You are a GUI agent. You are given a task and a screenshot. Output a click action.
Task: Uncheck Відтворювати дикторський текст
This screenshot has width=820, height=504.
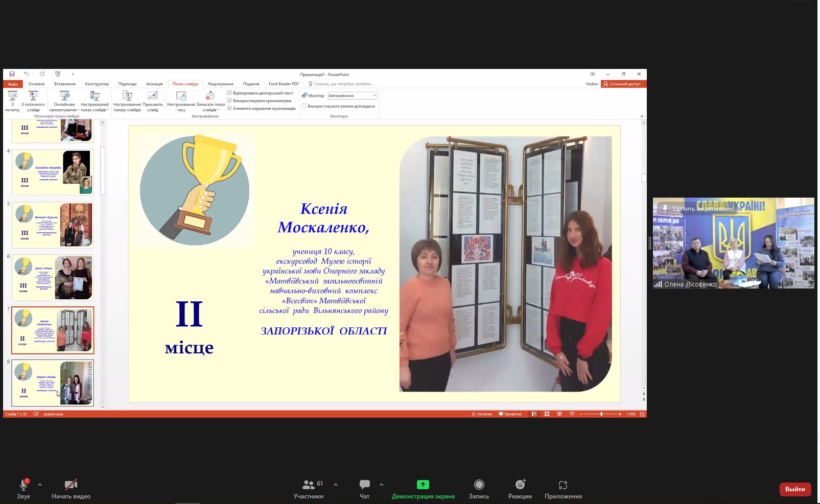pos(229,93)
